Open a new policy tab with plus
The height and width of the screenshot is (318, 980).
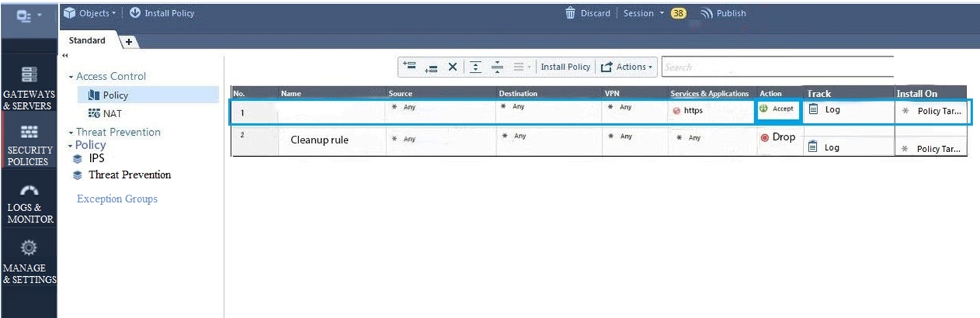point(128,42)
